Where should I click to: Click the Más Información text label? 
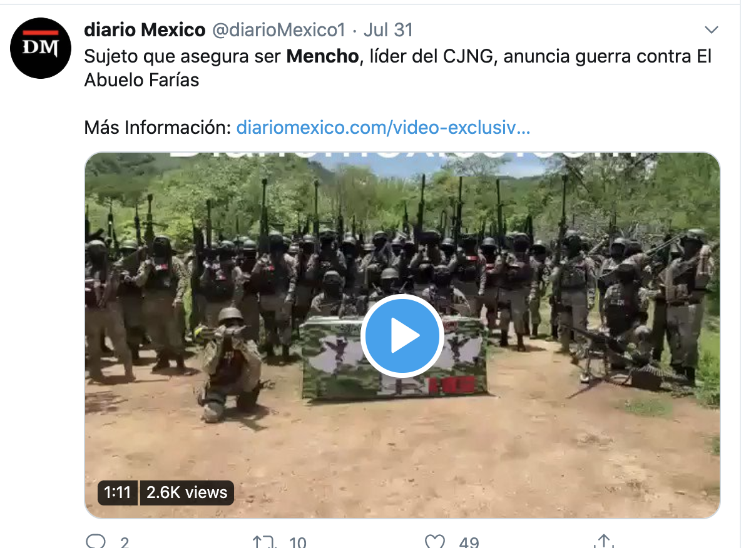[x=158, y=128]
